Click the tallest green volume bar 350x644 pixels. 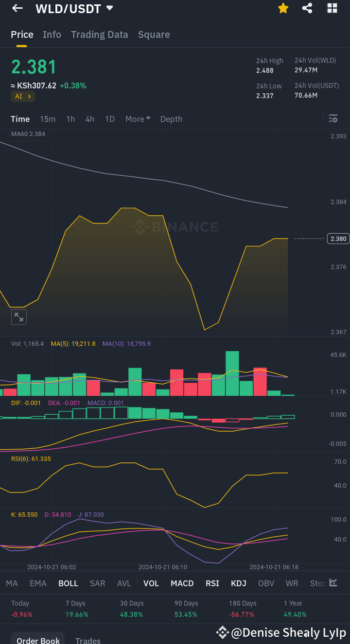(232, 373)
